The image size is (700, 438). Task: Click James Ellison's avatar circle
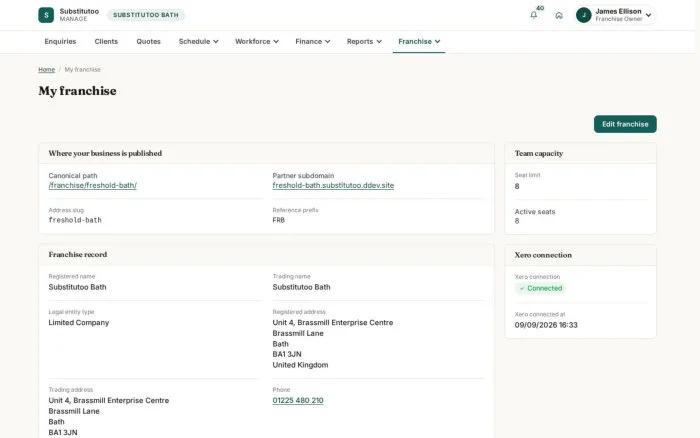(x=583, y=15)
